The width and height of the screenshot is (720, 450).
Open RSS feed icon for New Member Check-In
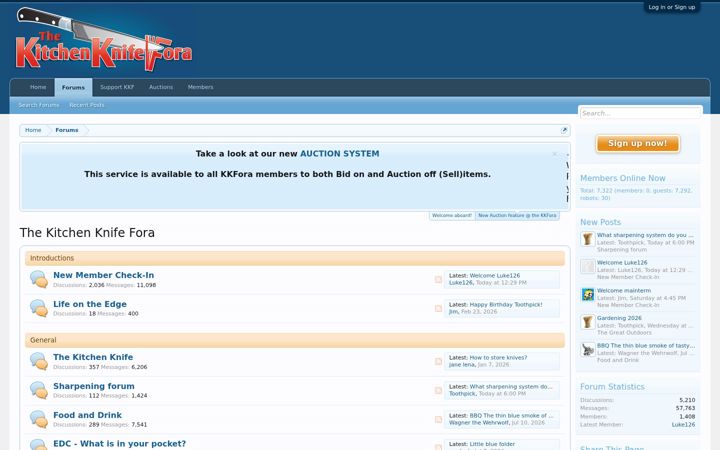438,279
